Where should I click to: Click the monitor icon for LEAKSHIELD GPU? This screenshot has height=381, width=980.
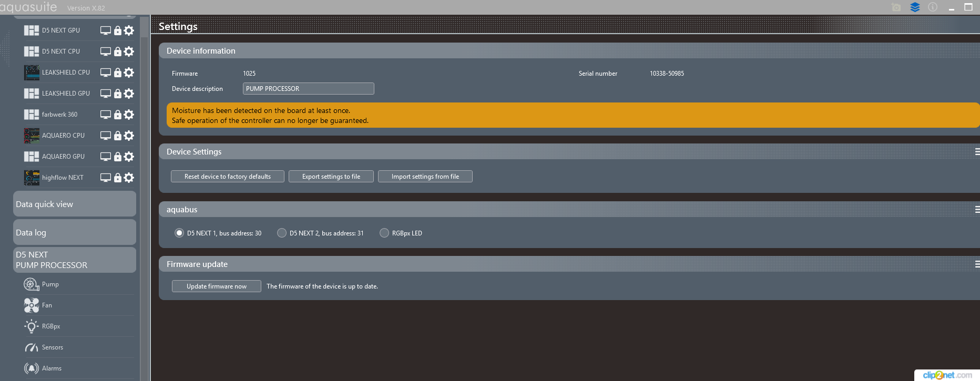tap(106, 94)
